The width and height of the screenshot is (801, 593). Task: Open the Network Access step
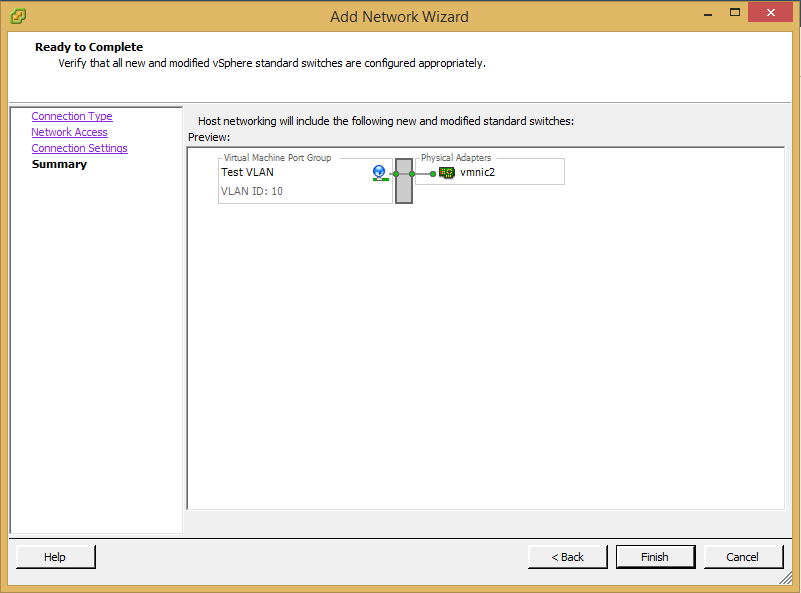(x=69, y=132)
